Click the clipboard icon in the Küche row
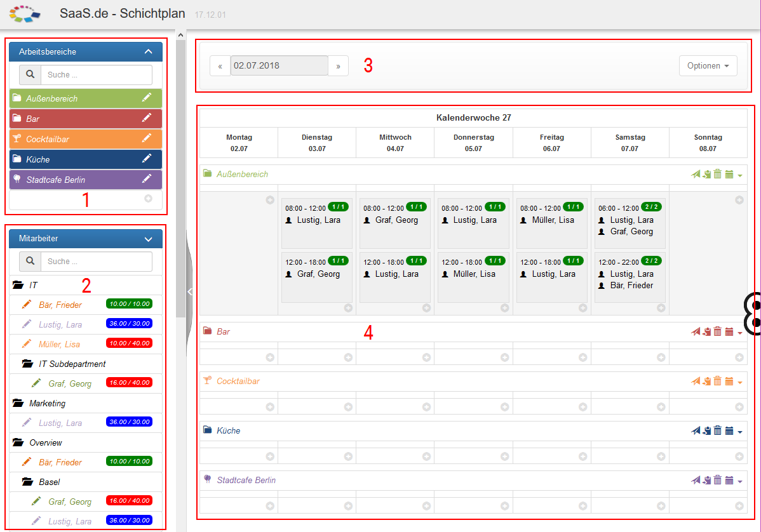Viewport: 761px width, 532px height. pyautogui.click(x=706, y=430)
